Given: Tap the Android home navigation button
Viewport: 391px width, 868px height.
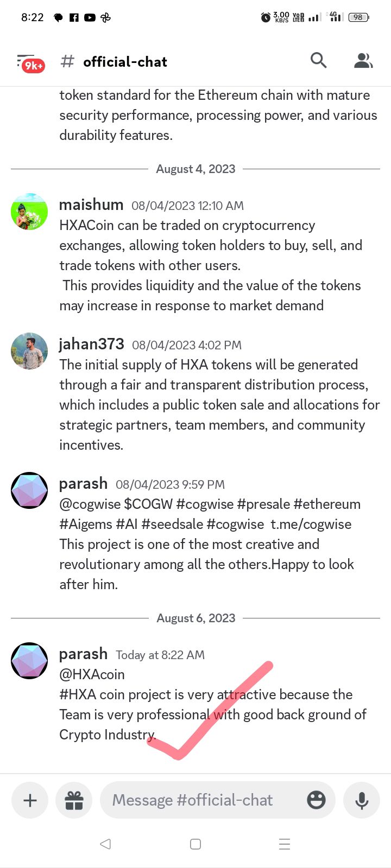Looking at the screenshot, I should pos(195,844).
